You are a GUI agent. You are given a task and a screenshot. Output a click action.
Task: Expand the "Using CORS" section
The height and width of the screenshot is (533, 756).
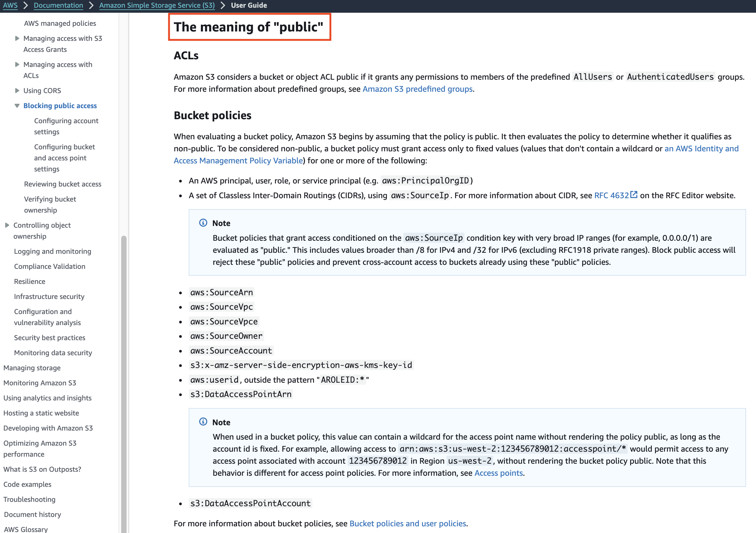tap(17, 90)
